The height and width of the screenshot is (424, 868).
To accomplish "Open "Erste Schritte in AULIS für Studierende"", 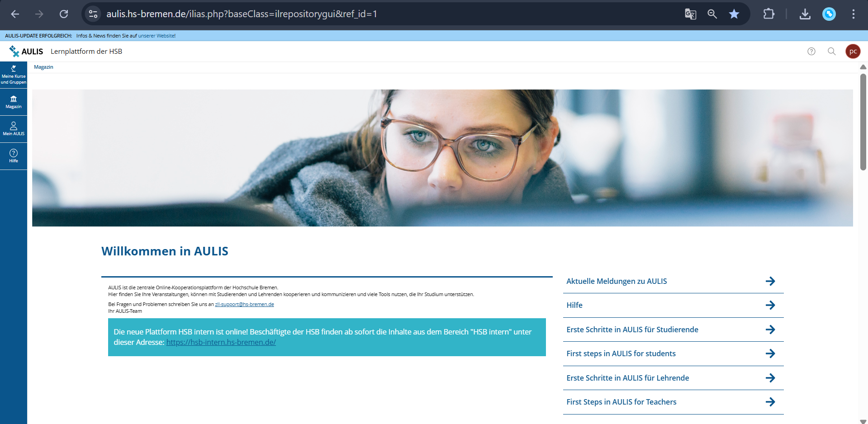I will (632, 330).
